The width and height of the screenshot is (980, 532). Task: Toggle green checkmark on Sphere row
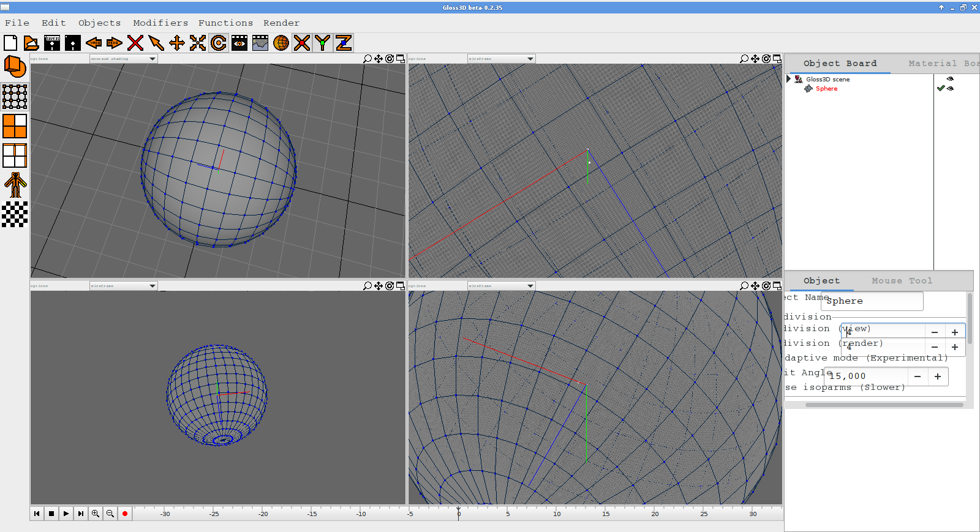(941, 88)
